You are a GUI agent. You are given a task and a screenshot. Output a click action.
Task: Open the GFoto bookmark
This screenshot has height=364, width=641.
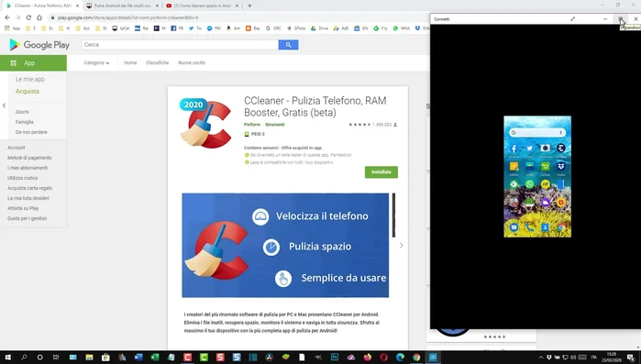(297, 28)
